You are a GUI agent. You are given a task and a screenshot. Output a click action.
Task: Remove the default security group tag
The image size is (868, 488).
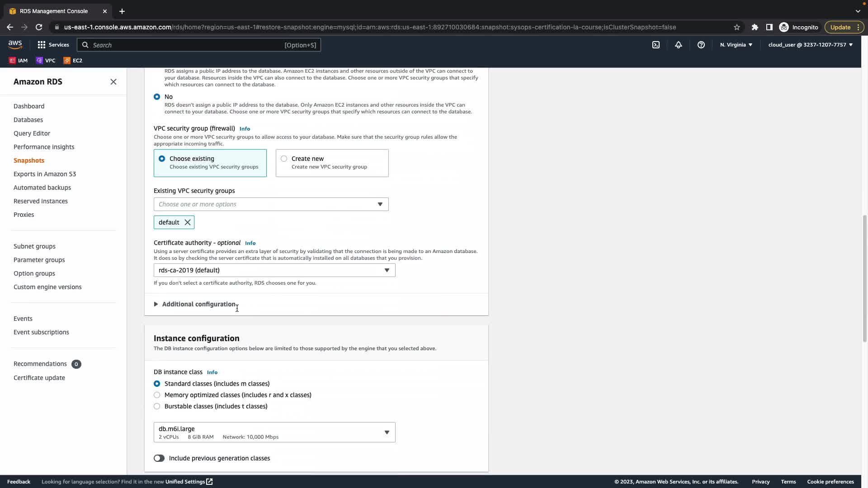[x=188, y=222]
